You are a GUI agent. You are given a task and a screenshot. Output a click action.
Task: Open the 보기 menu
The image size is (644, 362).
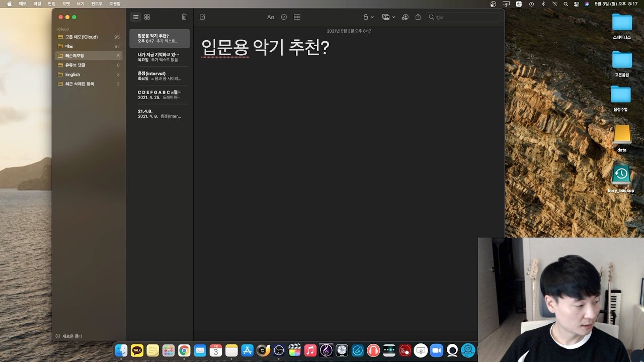tap(80, 4)
